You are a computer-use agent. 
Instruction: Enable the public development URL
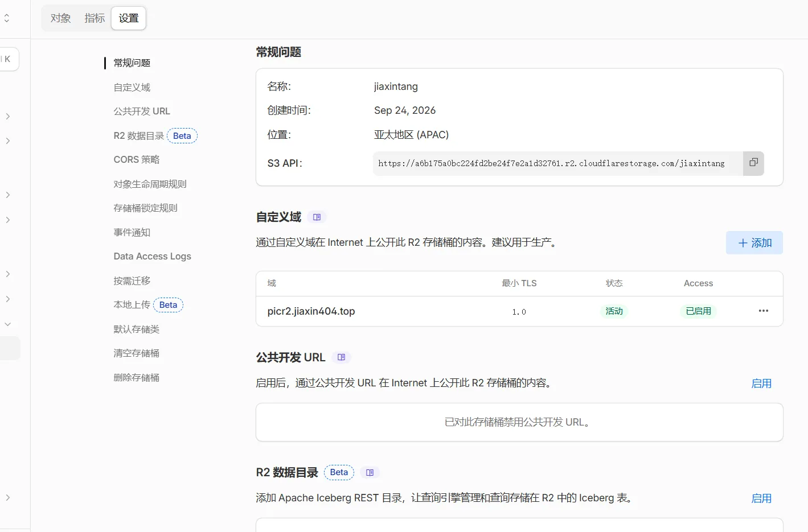(761, 383)
